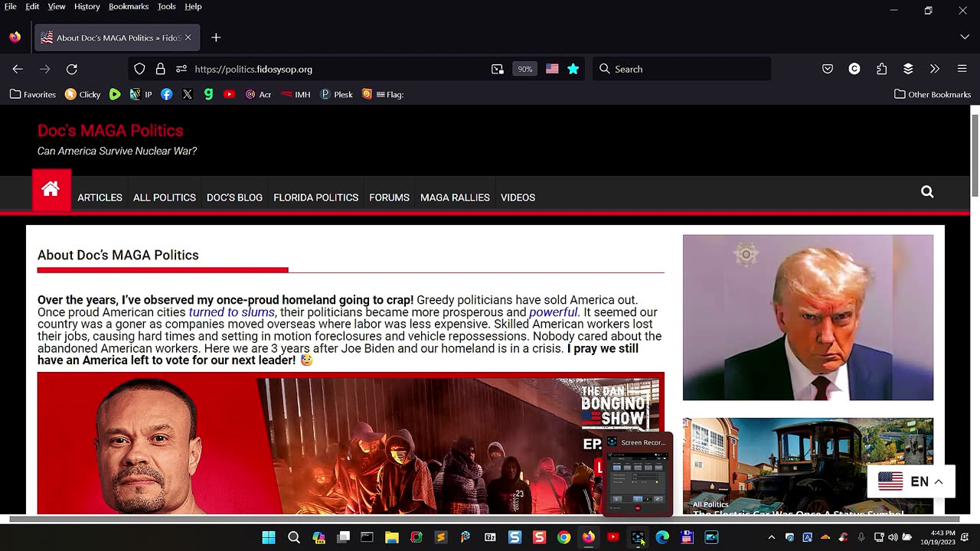980x551 pixels.
Task: Reload the current page
Action: pyautogui.click(x=72, y=69)
